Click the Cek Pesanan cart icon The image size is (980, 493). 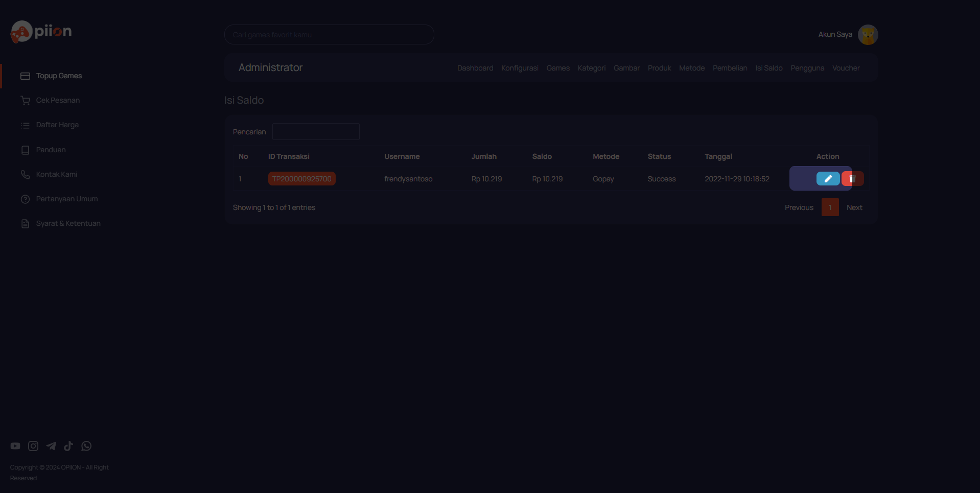pyautogui.click(x=25, y=100)
